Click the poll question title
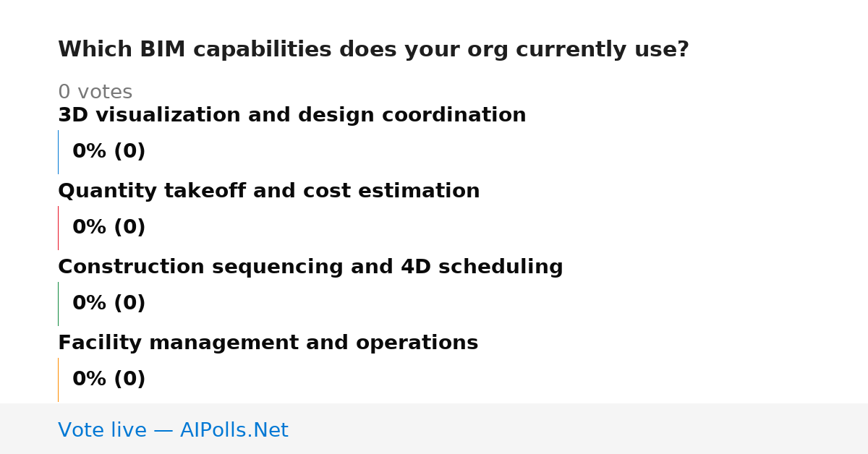This screenshot has width=868, height=454. pos(373,50)
